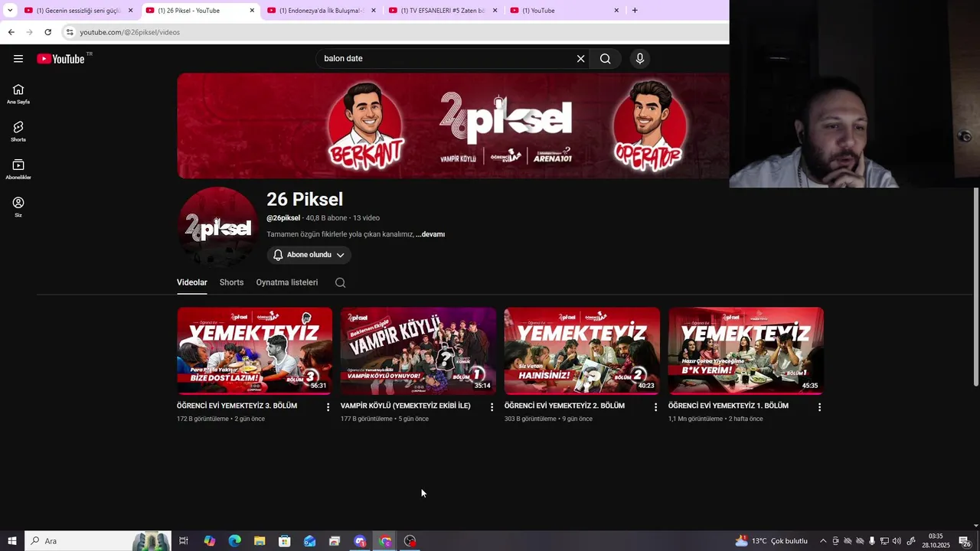980x551 pixels.
Task: Click the 13 video count text
Action: [x=366, y=218]
